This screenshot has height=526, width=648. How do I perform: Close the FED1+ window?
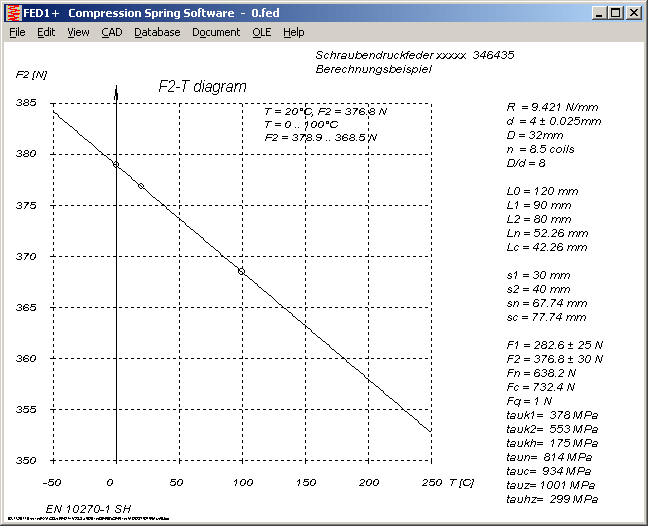(634, 13)
